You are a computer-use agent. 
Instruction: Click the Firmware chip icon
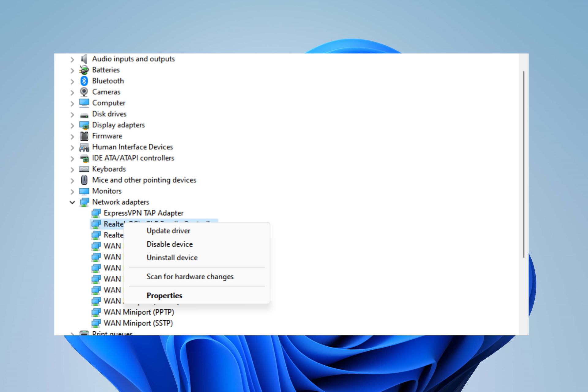tap(84, 136)
